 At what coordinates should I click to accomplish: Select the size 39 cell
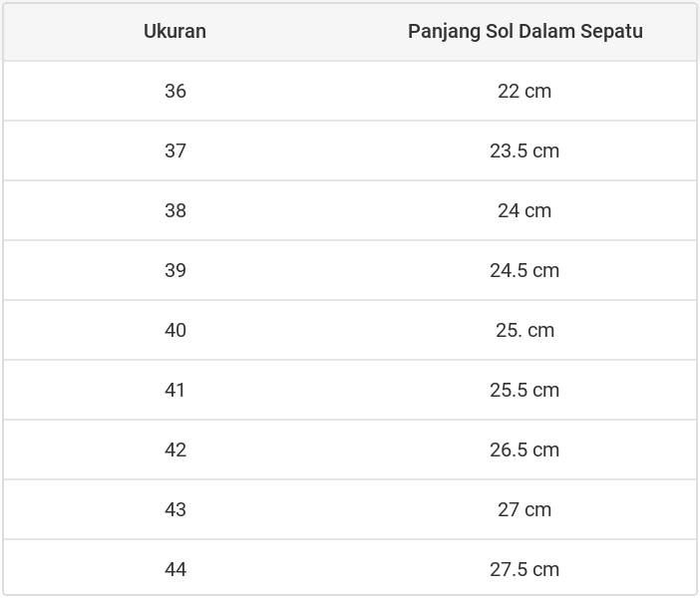(x=175, y=270)
